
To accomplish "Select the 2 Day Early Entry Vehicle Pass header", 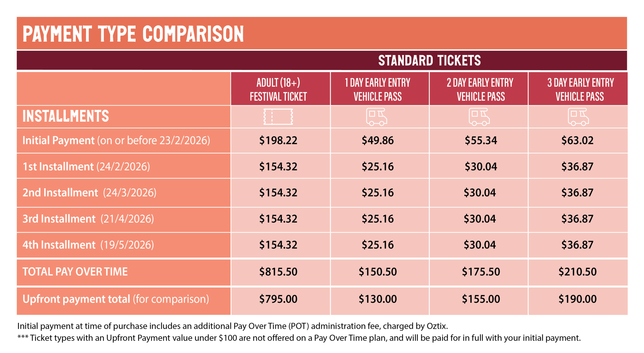I will (480, 89).
